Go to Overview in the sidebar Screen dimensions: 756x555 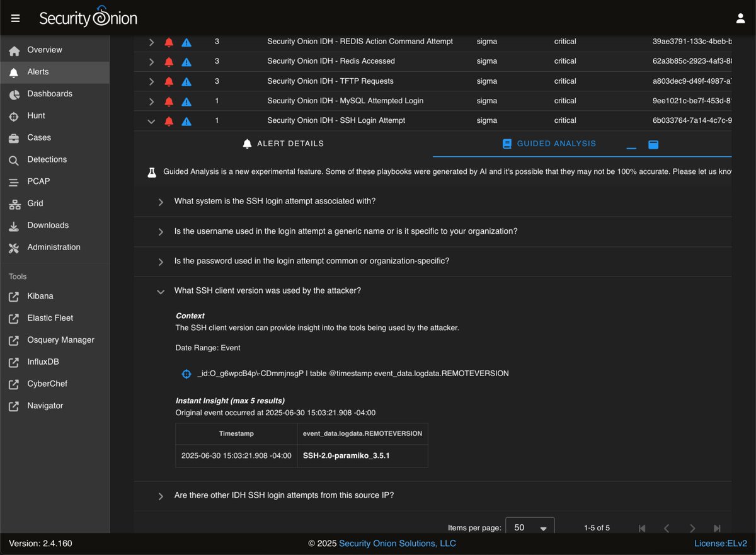[x=55, y=50]
